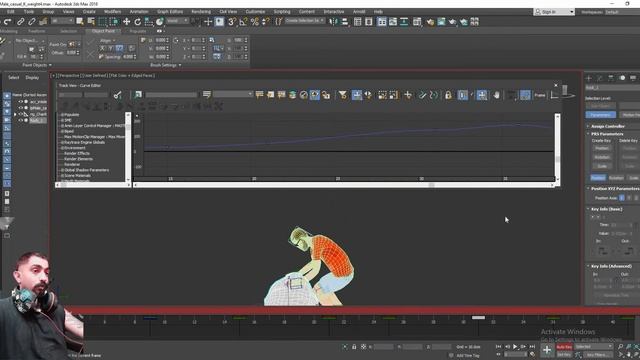Toggle visibility eye for first scene object

(x=20, y=102)
